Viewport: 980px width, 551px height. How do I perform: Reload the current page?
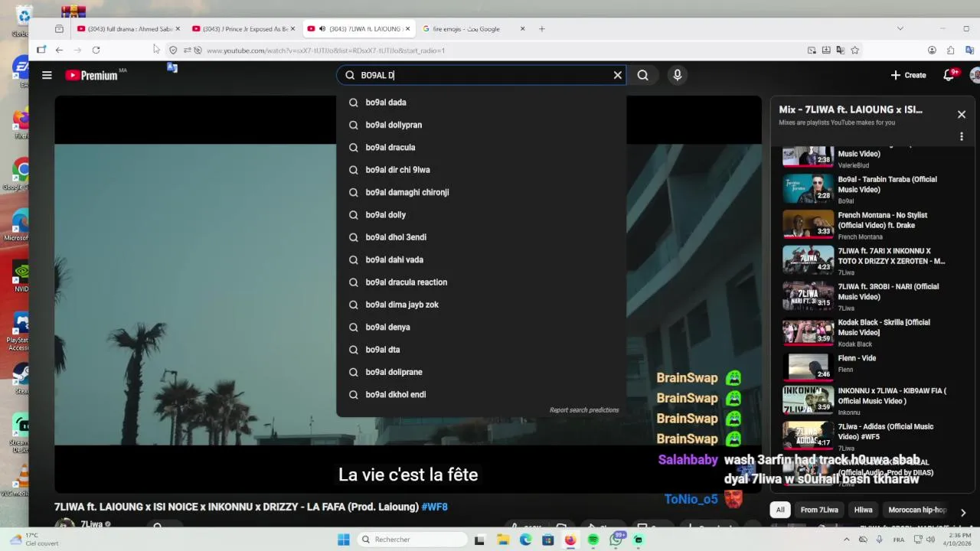(x=96, y=50)
